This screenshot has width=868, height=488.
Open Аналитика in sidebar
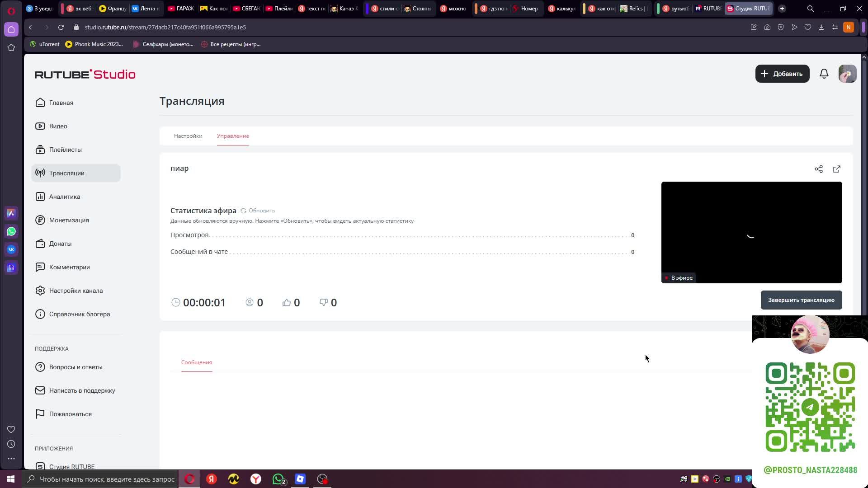pos(65,197)
